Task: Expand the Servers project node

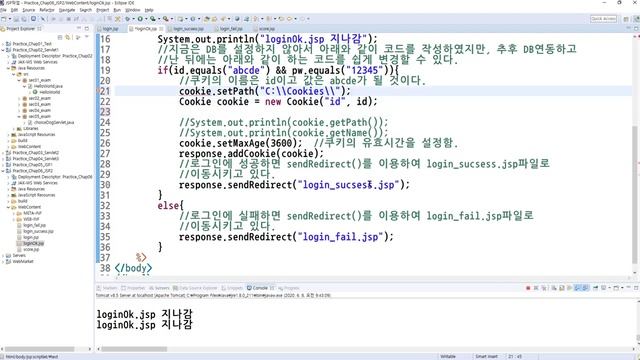Action: [x=3, y=256]
